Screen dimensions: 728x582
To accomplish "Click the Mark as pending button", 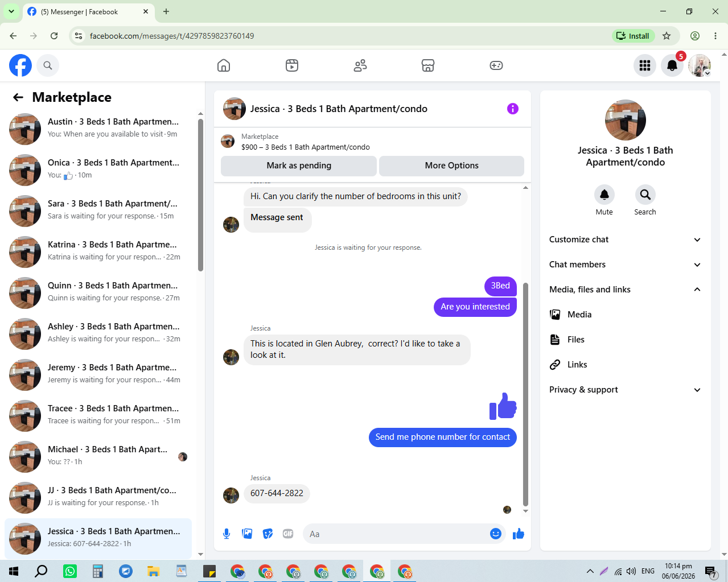I will 299,166.
